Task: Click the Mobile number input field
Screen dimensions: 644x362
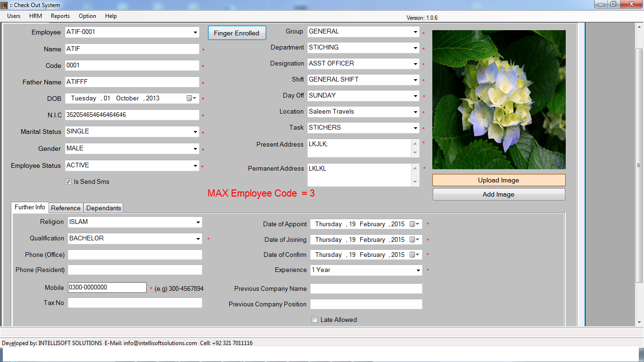Action: click(x=107, y=288)
